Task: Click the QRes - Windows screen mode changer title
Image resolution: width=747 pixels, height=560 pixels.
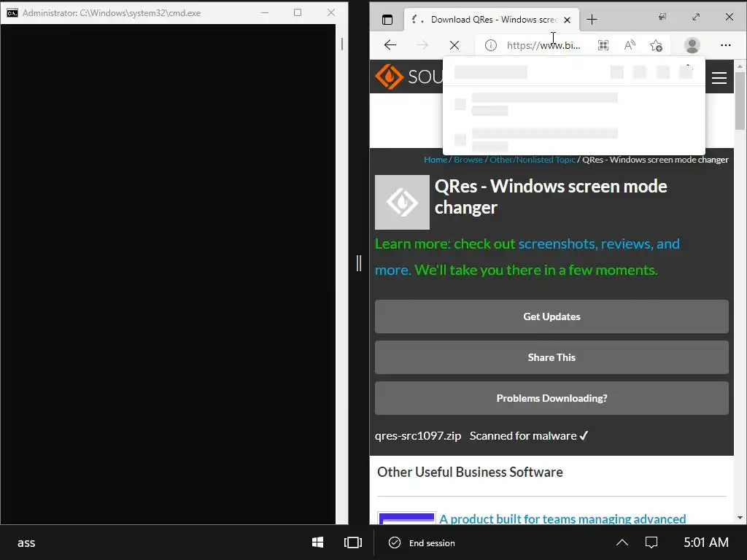Action: 551,197
